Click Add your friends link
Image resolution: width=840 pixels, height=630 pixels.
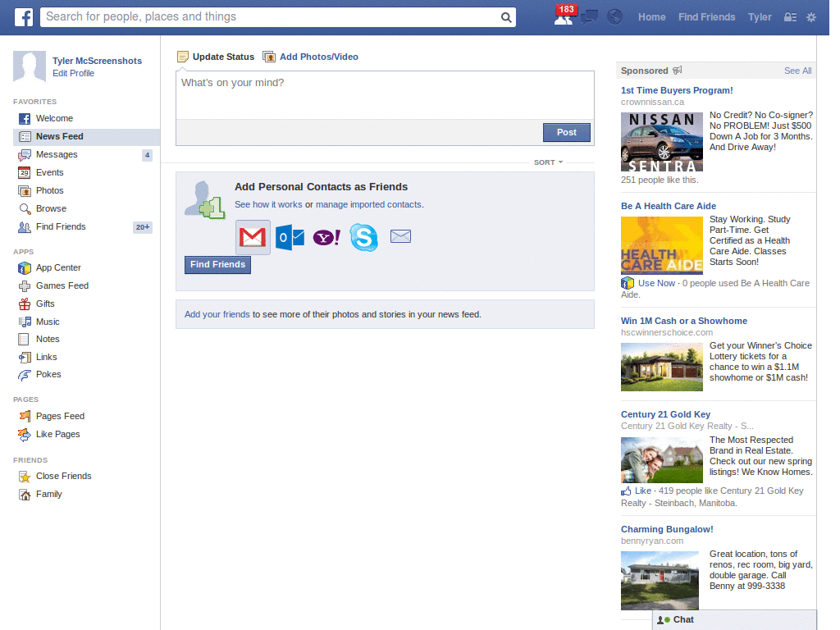[x=217, y=314]
